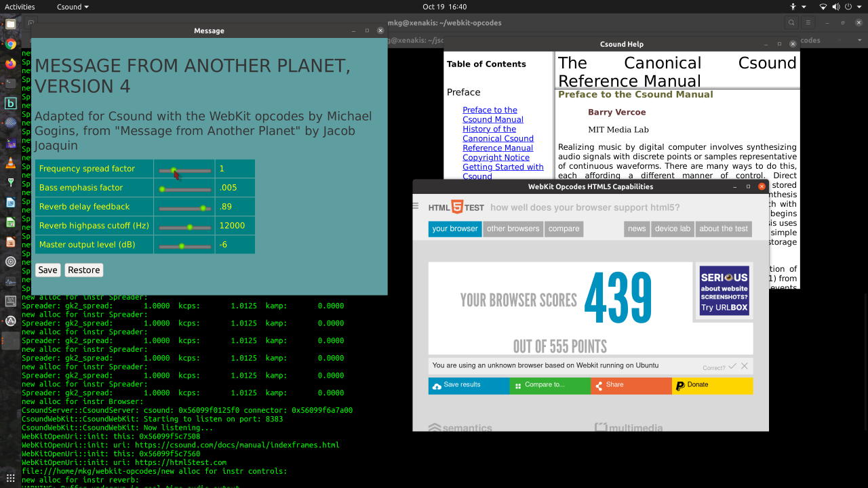
Task: Click the Donate button
Action: tap(713, 386)
